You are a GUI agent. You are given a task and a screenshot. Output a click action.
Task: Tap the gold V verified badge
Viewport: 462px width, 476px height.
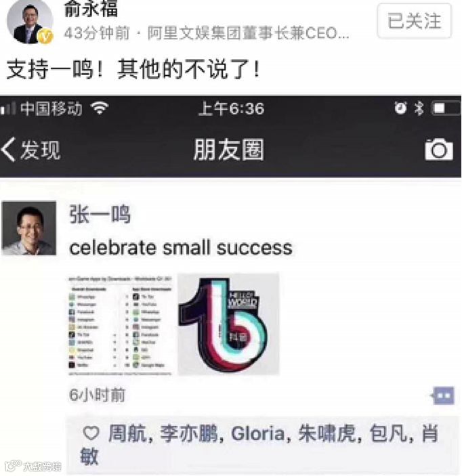point(45,37)
